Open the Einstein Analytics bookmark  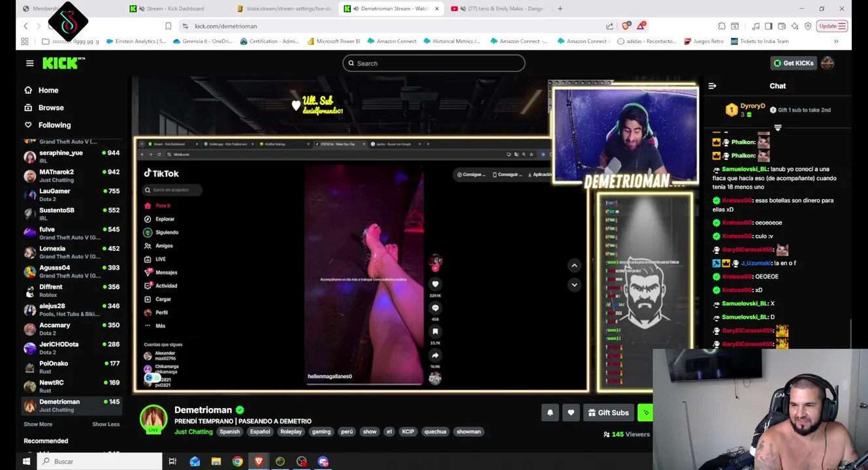pos(135,41)
